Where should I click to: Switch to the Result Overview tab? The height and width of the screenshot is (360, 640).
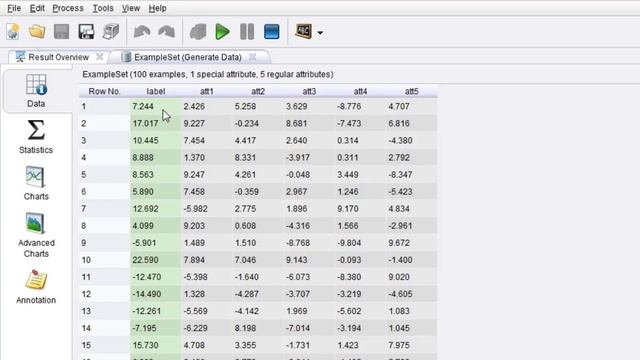click(x=58, y=57)
